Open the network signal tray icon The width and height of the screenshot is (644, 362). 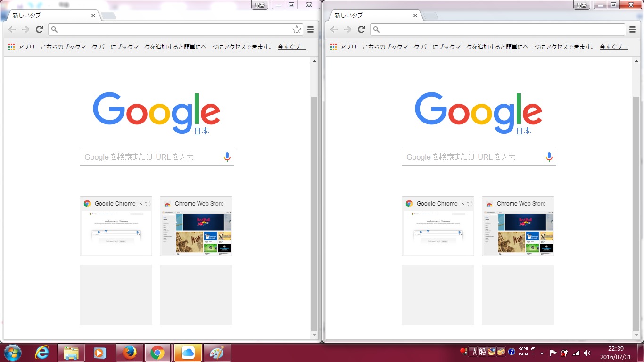[x=576, y=353]
